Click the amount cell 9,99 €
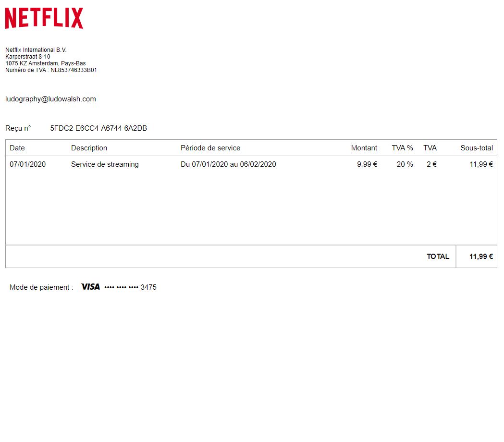504x442 pixels. click(x=367, y=164)
